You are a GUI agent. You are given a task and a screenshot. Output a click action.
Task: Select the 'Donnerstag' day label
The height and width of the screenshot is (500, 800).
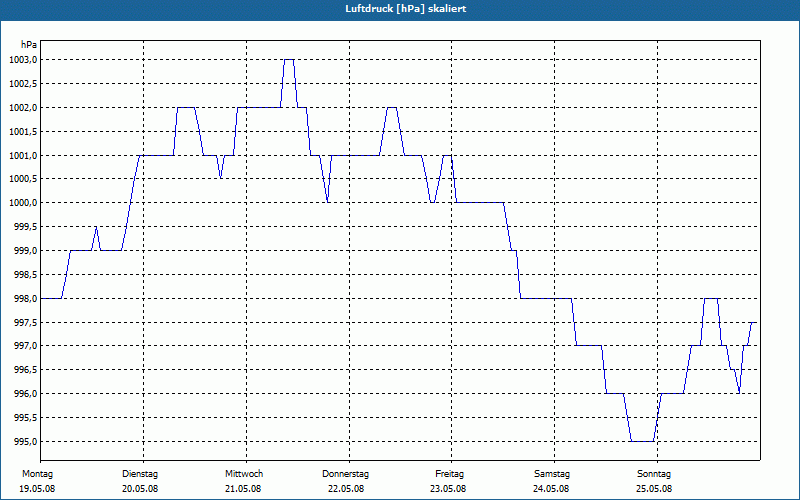pos(345,474)
